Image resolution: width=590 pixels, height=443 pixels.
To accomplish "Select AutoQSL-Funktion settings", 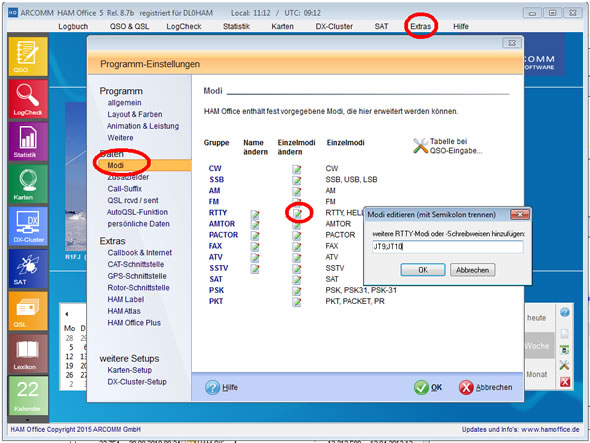I will point(137,212).
